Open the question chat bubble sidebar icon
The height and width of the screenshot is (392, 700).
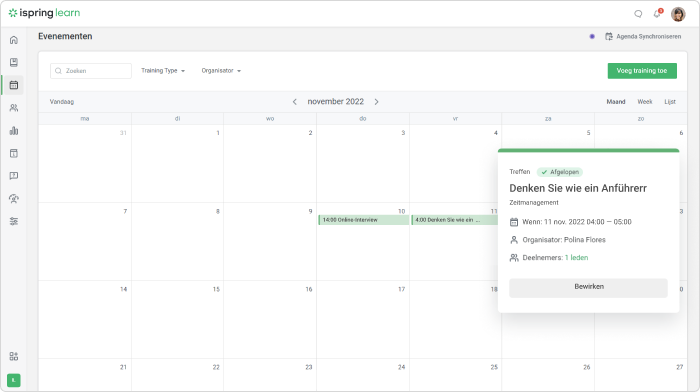coord(14,175)
